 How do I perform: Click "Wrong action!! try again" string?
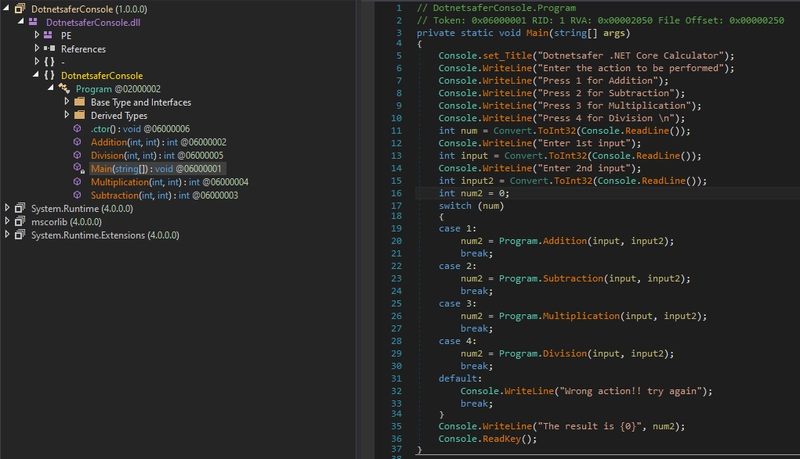633,391
